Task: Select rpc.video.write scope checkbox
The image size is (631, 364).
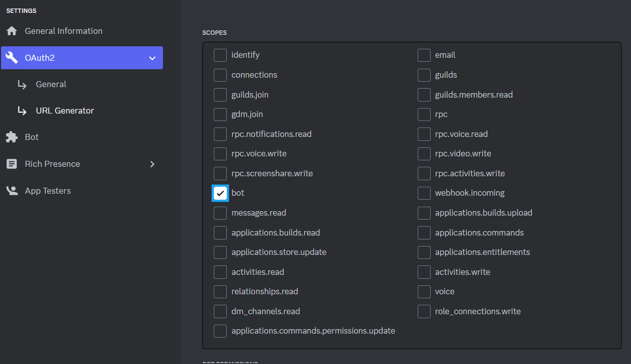Action: point(424,154)
